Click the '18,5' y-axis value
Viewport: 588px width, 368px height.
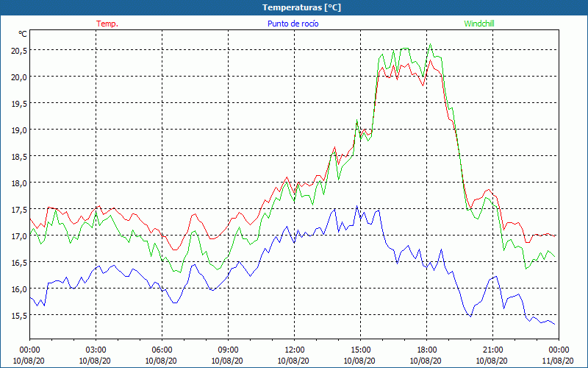19,156
